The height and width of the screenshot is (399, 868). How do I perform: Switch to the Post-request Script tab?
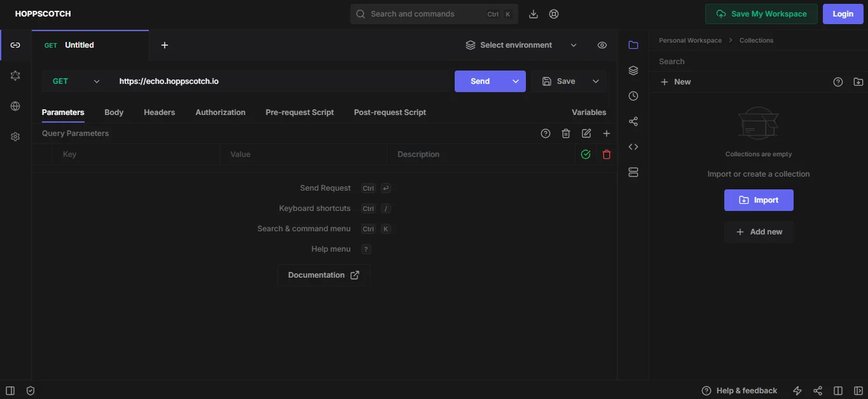pyautogui.click(x=390, y=112)
